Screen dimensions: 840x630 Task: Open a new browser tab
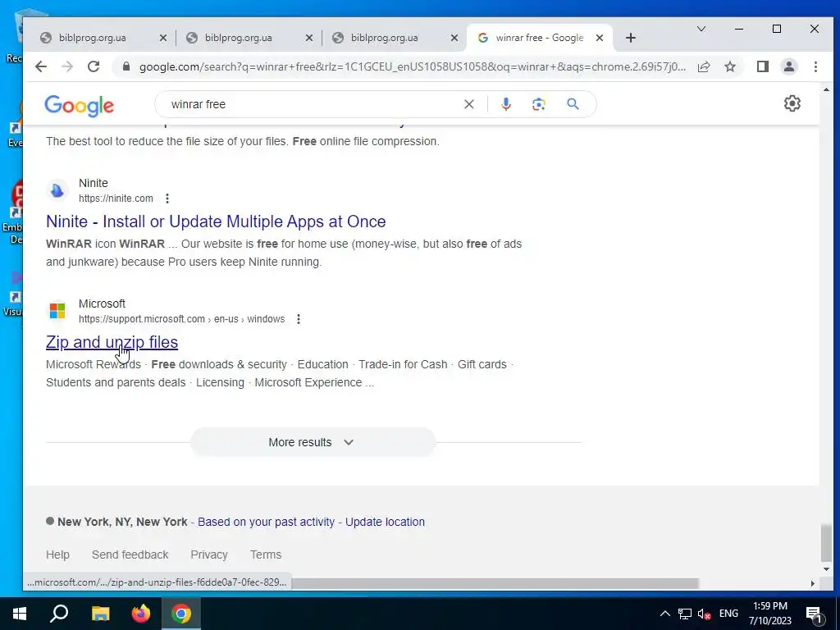click(x=631, y=38)
